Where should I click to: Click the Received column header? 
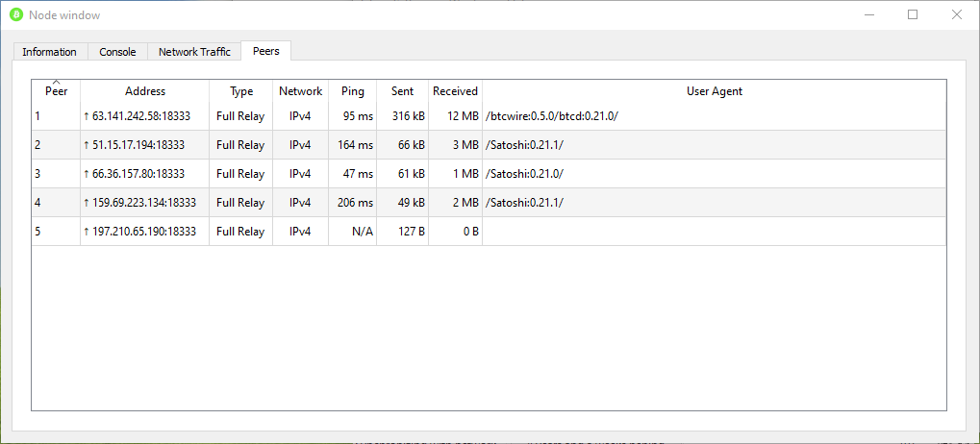(x=455, y=91)
